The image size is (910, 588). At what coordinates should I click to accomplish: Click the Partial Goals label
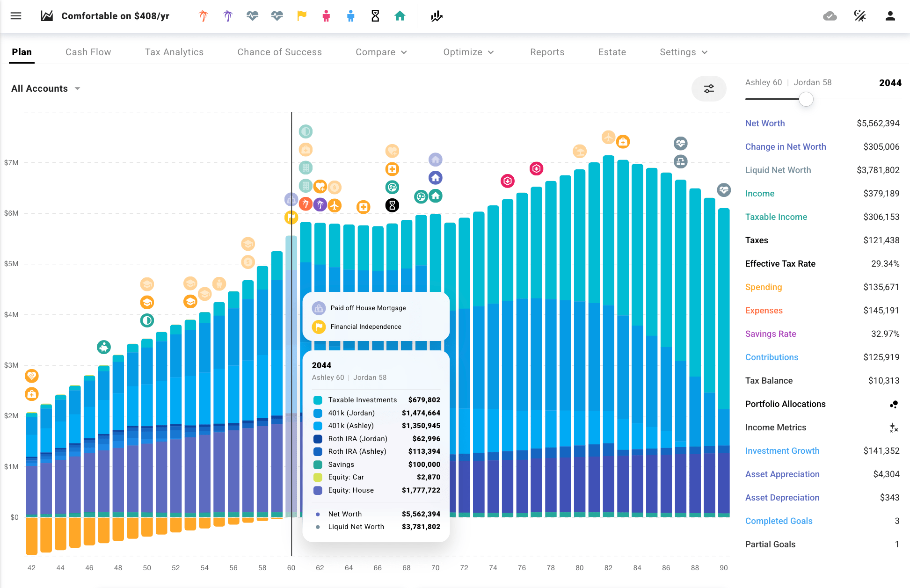click(x=770, y=544)
